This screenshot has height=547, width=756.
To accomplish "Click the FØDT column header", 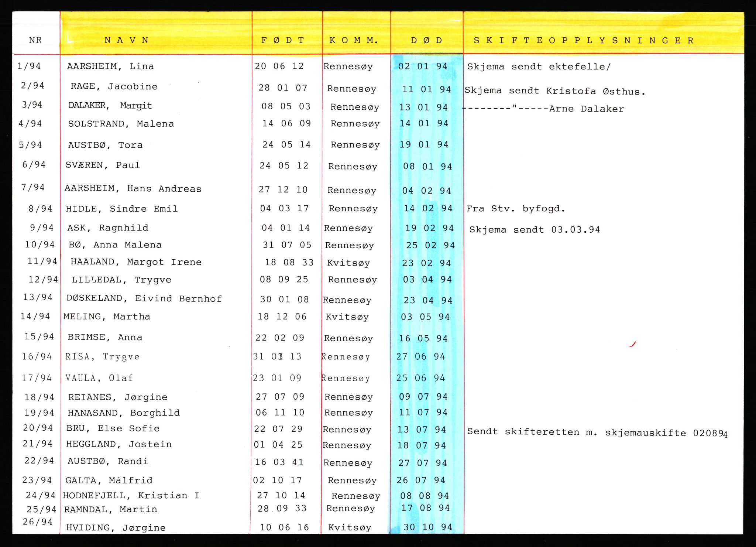I will pyautogui.click(x=283, y=40).
